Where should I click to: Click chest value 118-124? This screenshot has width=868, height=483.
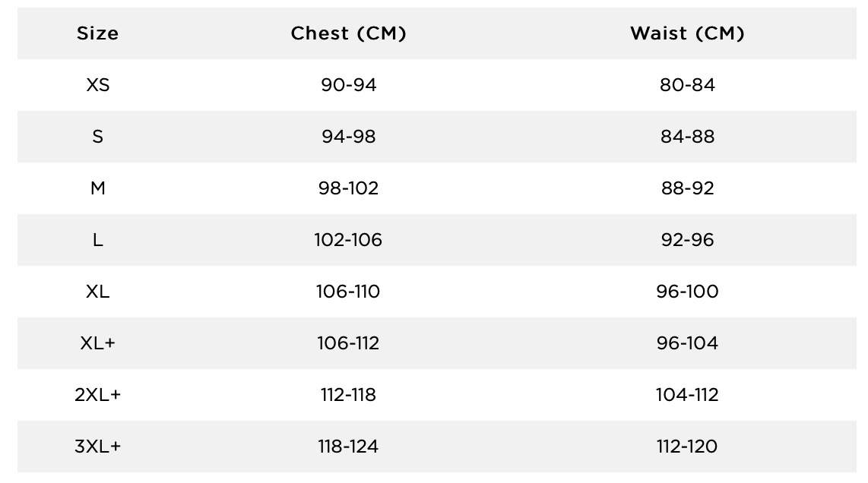pyautogui.click(x=348, y=447)
